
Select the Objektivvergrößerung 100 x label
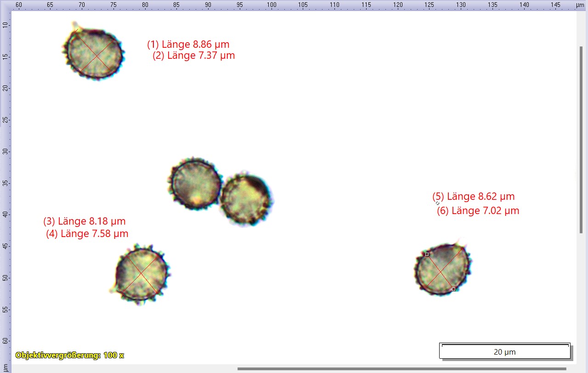point(69,355)
